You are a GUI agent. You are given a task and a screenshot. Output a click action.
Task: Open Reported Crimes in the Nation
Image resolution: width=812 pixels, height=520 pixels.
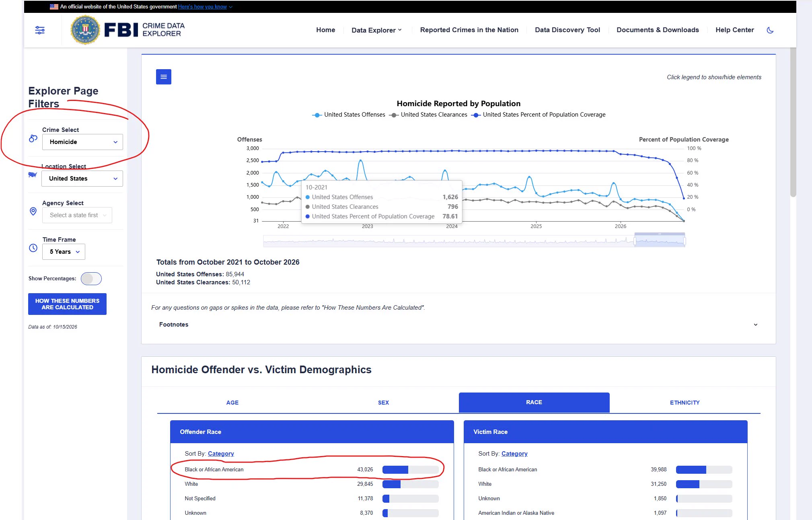point(469,30)
